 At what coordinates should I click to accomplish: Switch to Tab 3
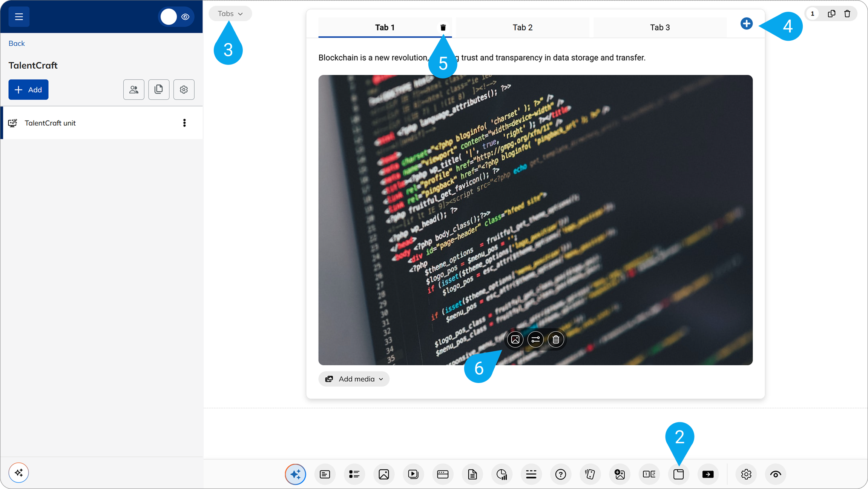[x=659, y=28]
